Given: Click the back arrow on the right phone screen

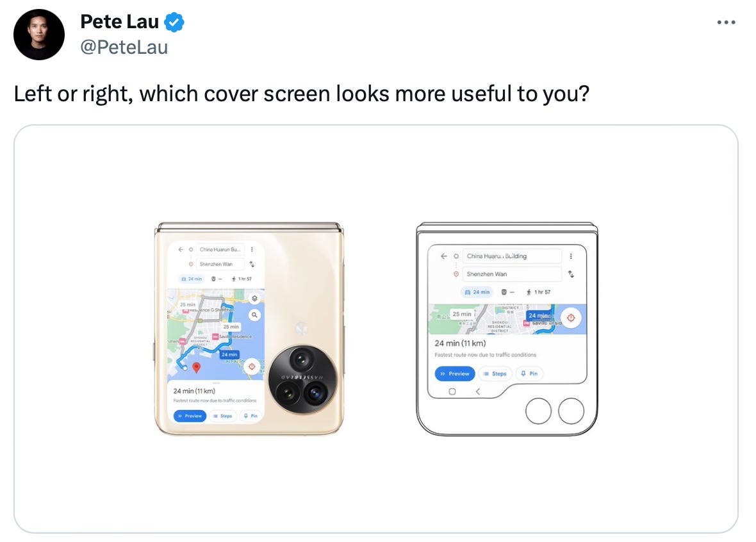Looking at the screenshot, I should tap(443, 256).
